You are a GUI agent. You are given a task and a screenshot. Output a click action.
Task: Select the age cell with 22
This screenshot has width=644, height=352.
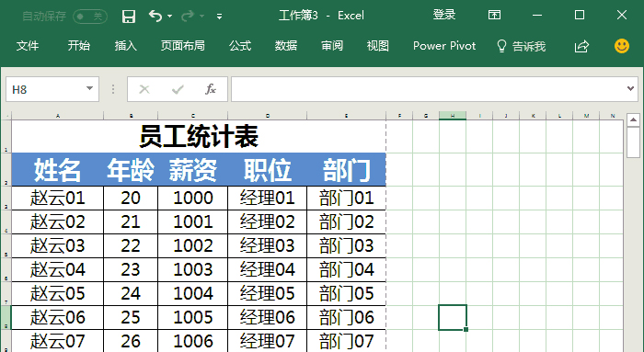pos(131,245)
